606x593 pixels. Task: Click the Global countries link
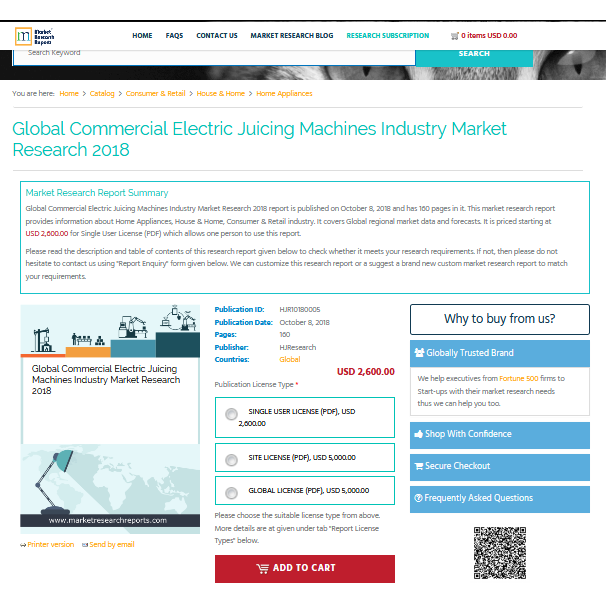[x=290, y=359]
